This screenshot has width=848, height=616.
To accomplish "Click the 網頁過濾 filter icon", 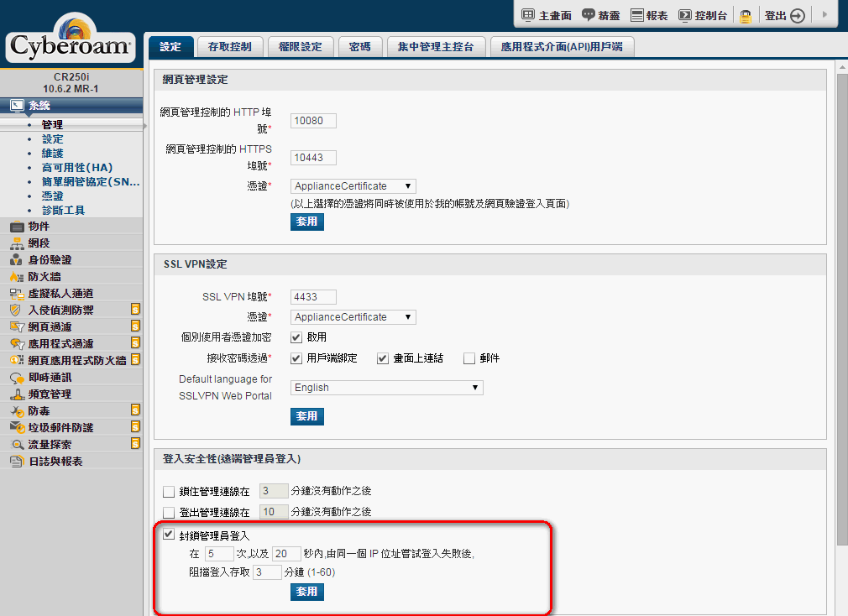I will [18, 327].
